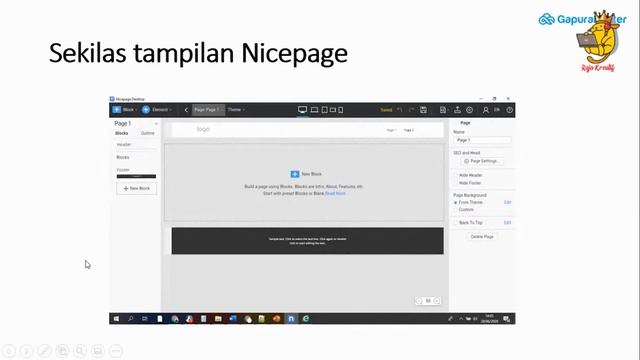640x360 pixels.
Task: Open the EN language selector
Action: (x=497, y=110)
